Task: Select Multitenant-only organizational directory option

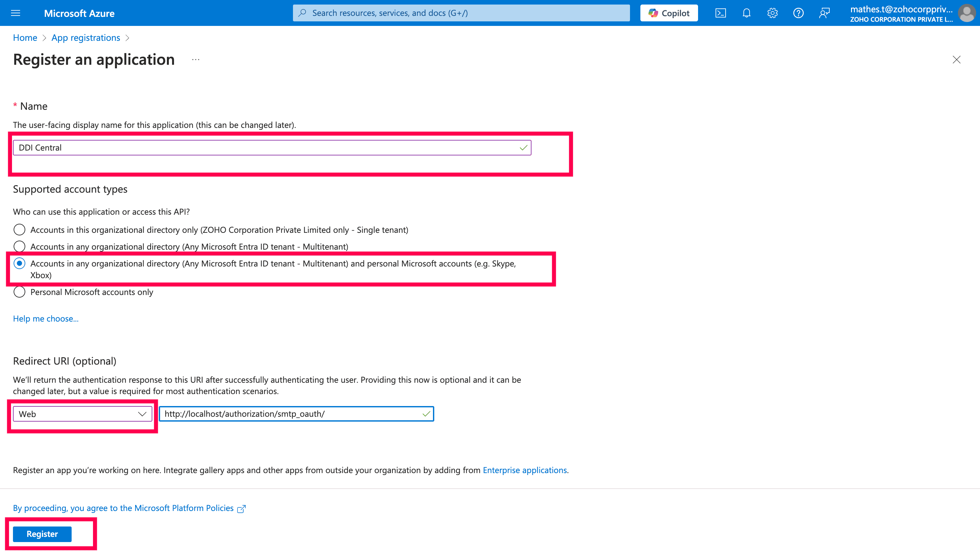Action: click(19, 246)
